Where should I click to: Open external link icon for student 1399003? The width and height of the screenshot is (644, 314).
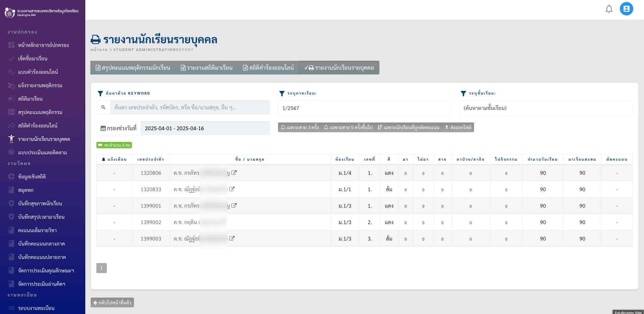coord(232,239)
